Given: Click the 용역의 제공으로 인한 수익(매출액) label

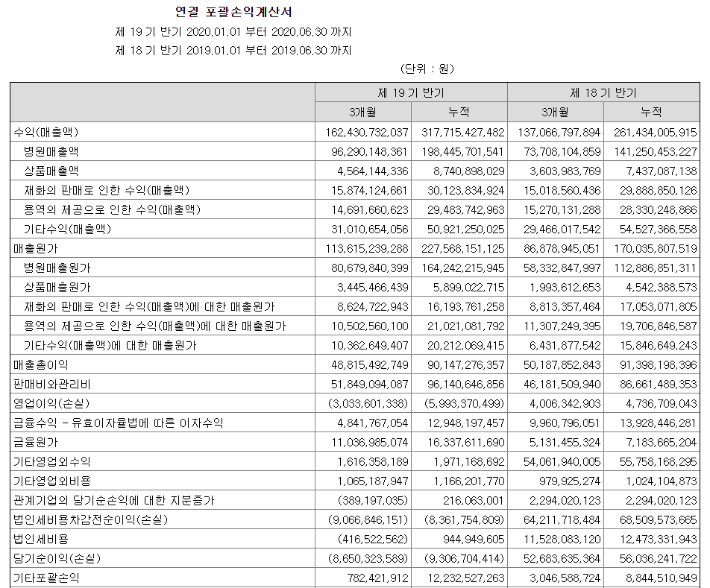Looking at the screenshot, I should tap(113, 210).
